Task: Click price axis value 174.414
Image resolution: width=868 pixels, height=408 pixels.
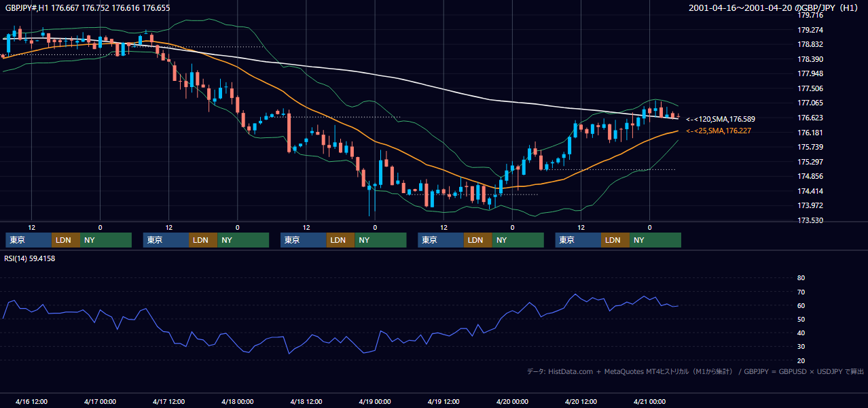Action: point(810,191)
